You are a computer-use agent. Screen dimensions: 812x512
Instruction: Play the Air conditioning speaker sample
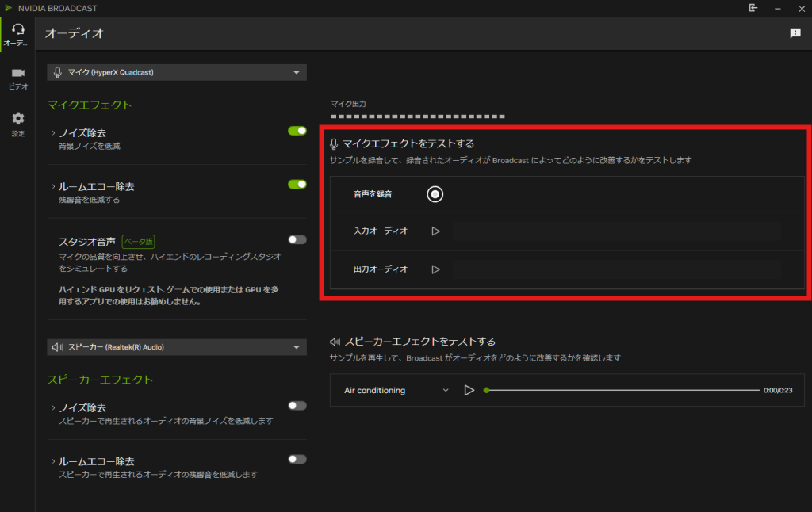point(469,391)
